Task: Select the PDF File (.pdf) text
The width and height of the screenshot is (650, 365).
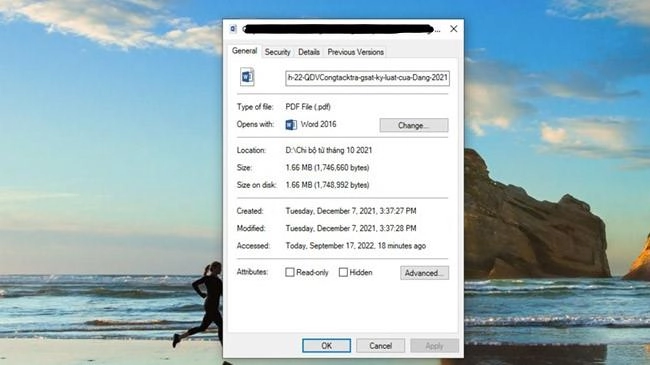Action: [x=308, y=107]
